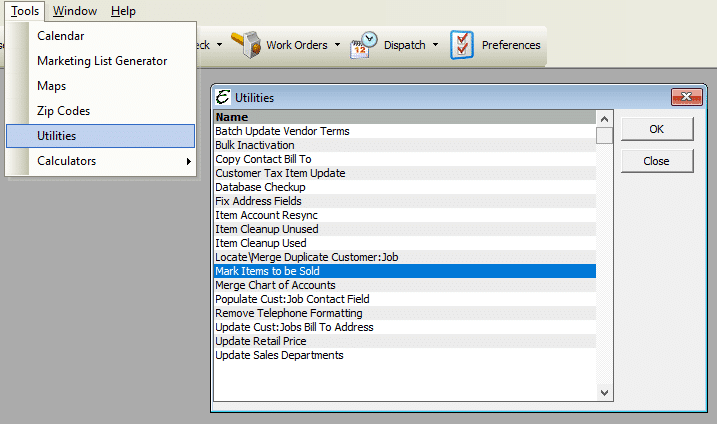This screenshot has height=424, width=717.
Task: Select Item Account Resync
Action: [405, 215]
